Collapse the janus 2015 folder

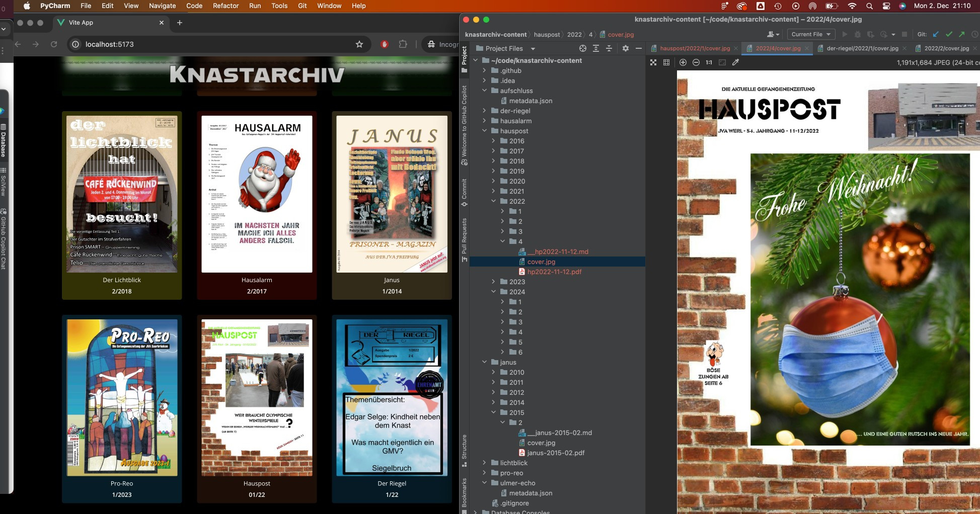(x=493, y=412)
